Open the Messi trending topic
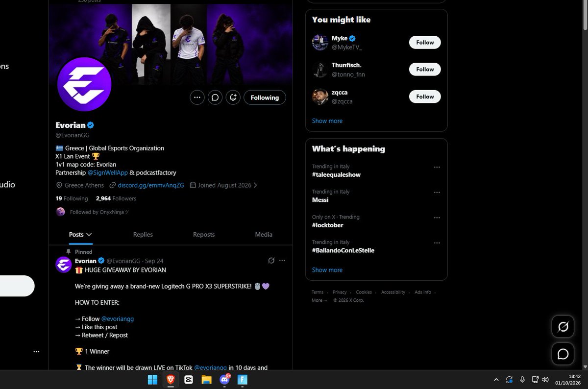Viewport: 588px width, 389px height. [320, 200]
